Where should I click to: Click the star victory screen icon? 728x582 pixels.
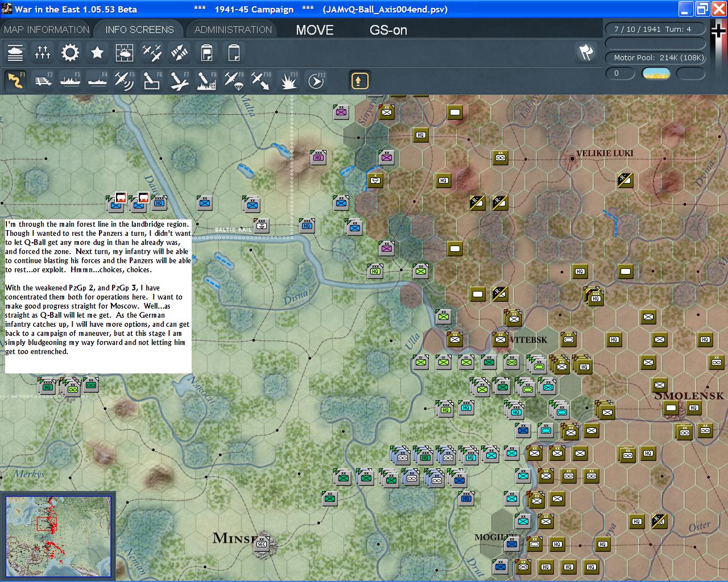coord(97,53)
